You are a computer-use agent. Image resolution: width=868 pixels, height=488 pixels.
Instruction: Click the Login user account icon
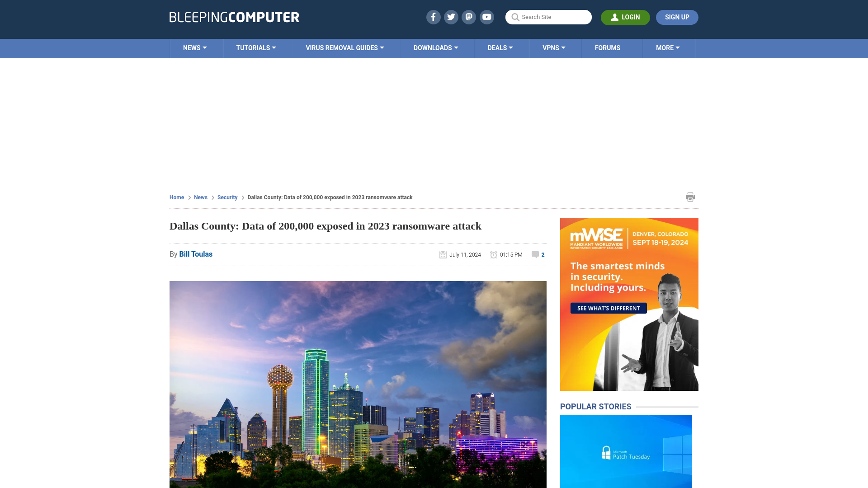coord(615,17)
